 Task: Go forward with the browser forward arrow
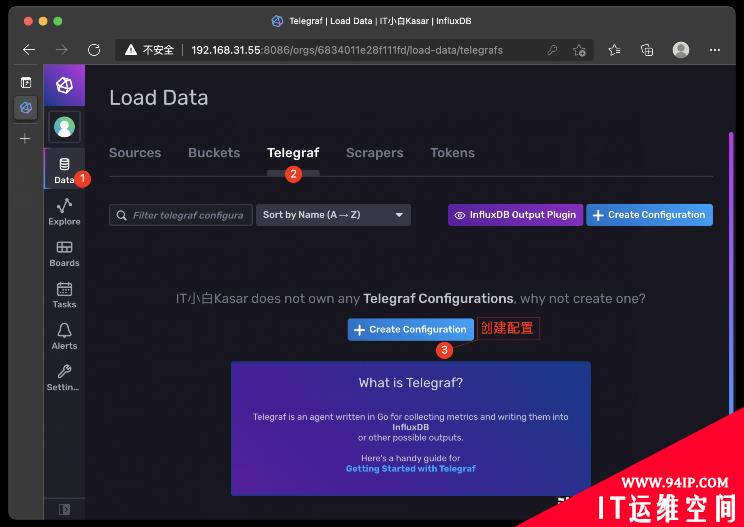(62, 50)
